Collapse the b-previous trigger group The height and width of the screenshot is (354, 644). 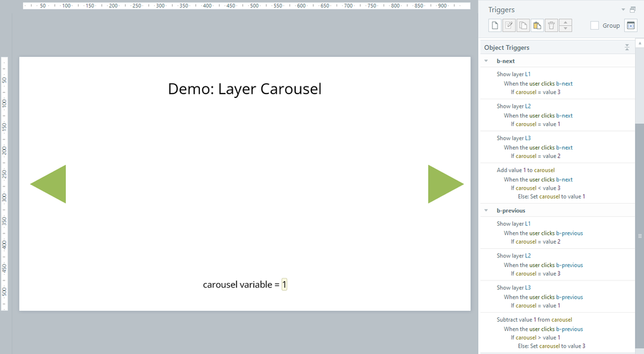tap(486, 210)
